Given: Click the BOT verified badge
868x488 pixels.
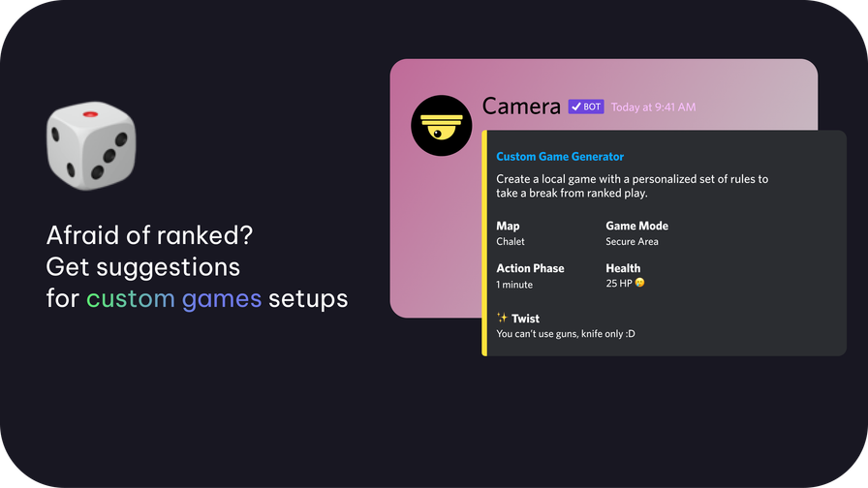Looking at the screenshot, I should [586, 107].
